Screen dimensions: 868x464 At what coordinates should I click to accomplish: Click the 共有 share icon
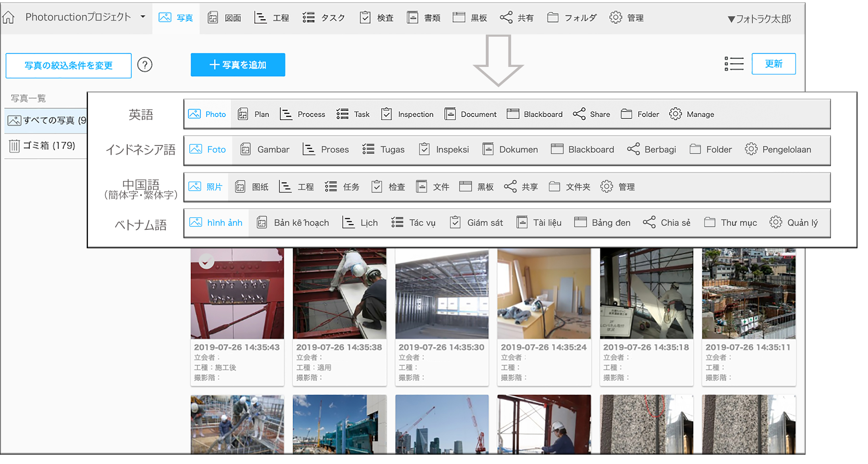[x=506, y=17]
